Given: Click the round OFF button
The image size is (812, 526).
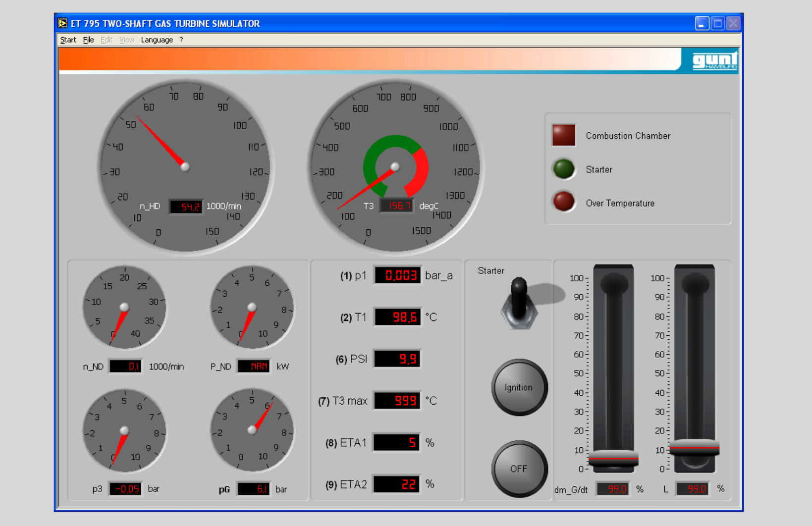Looking at the screenshot, I should tap(519, 469).
